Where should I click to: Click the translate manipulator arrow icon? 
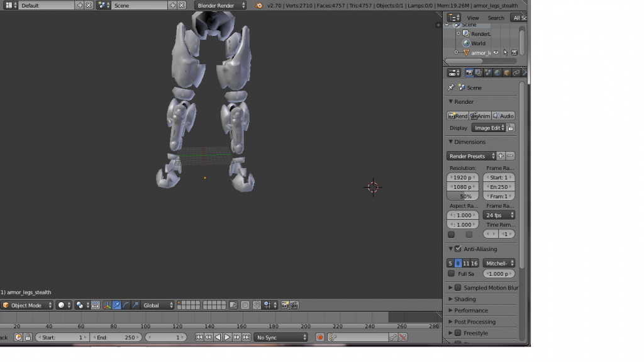tap(117, 305)
